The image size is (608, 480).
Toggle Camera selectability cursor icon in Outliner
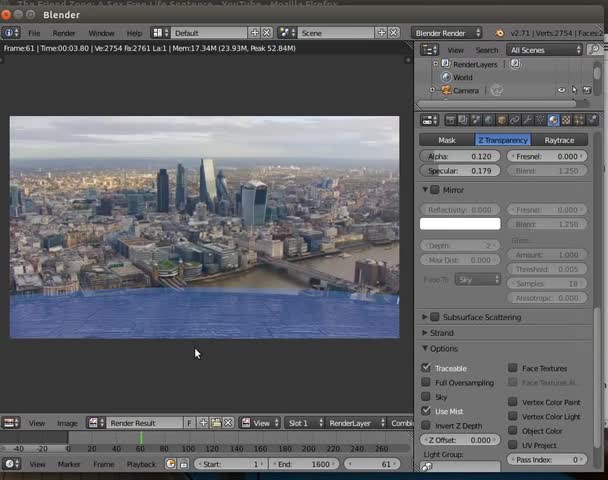click(574, 90)
